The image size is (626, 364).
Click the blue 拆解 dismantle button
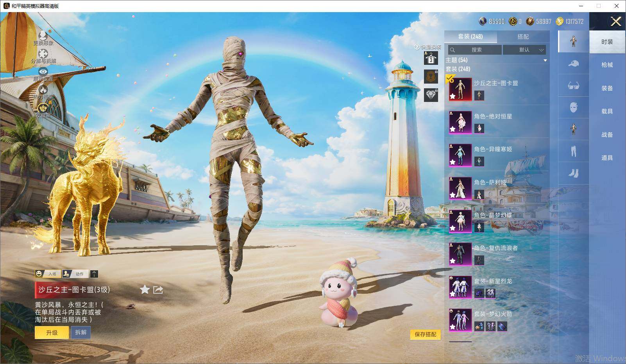click(81, 333)
